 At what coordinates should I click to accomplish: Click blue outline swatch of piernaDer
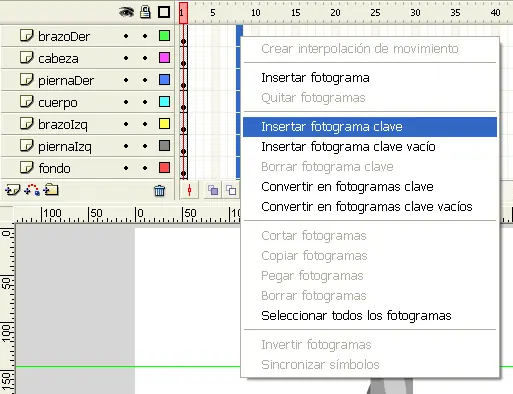click(x=164, y=80)
